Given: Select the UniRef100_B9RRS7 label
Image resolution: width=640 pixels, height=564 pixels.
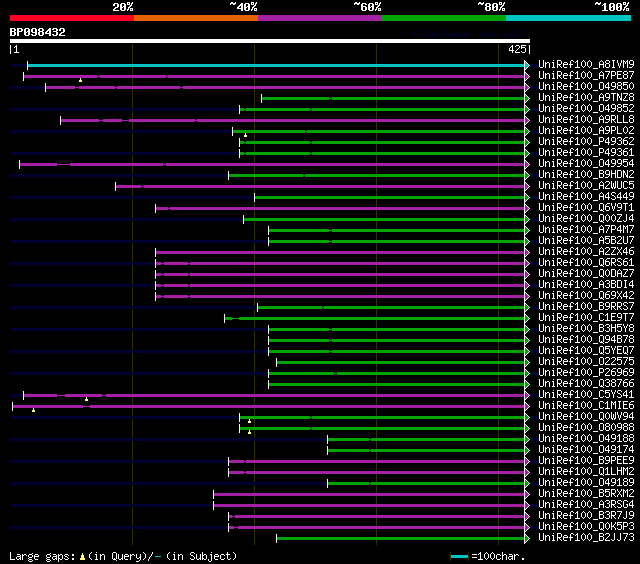Looking at the screenshot, I should click(x=586, y=307).
